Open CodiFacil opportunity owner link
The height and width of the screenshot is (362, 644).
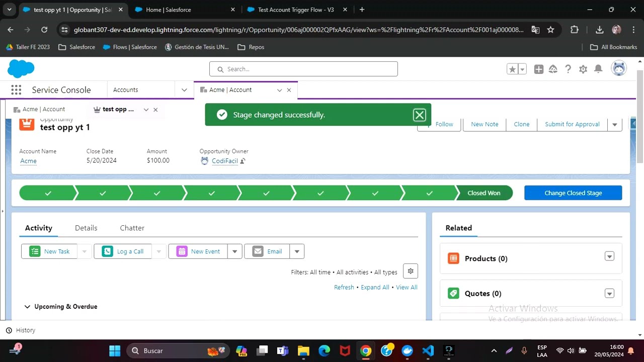point(224,161)
